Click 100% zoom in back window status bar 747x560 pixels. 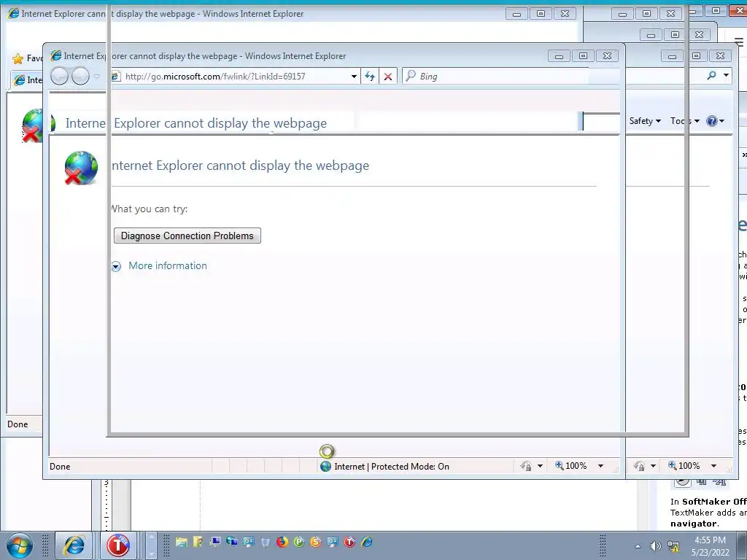[684, 466]
